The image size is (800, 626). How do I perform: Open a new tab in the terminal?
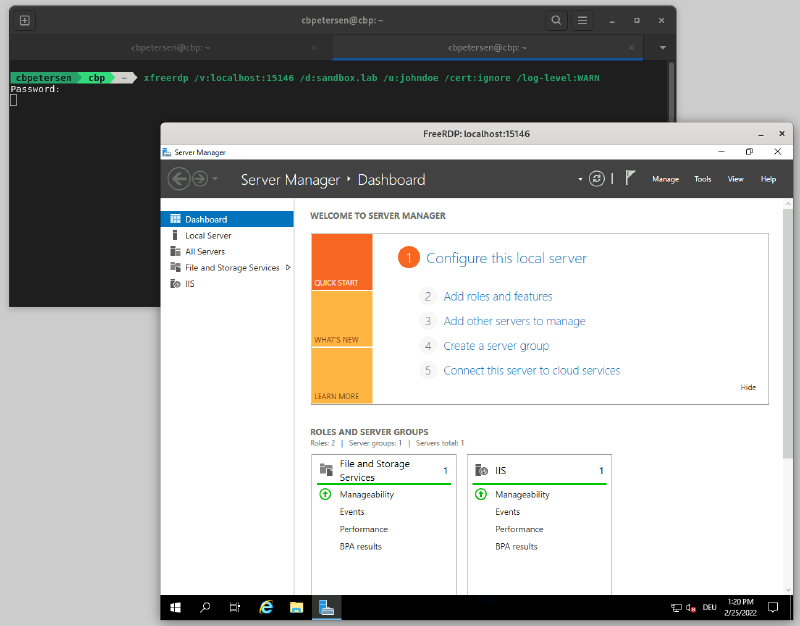[x=25, y=20]
